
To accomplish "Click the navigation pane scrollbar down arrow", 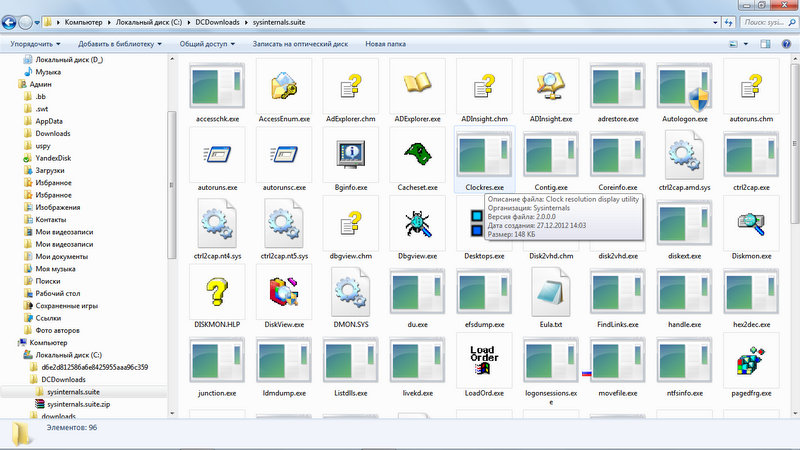I will (172, 413).
